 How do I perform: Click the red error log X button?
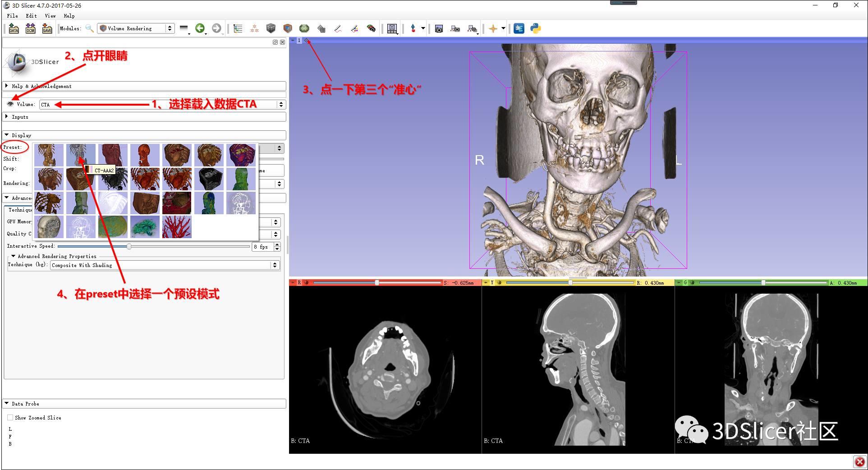tap(859, 462)
